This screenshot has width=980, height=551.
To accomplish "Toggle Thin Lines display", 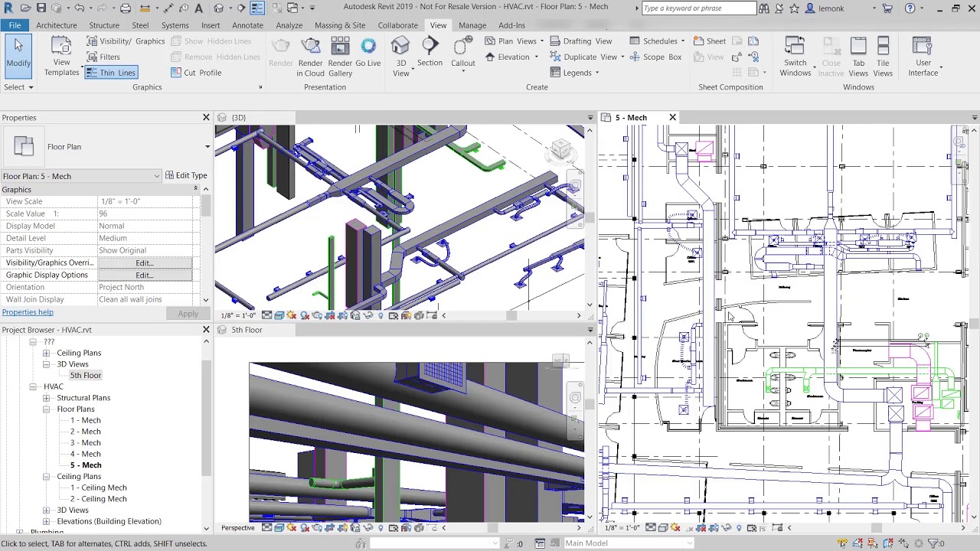I will [110, 73].
